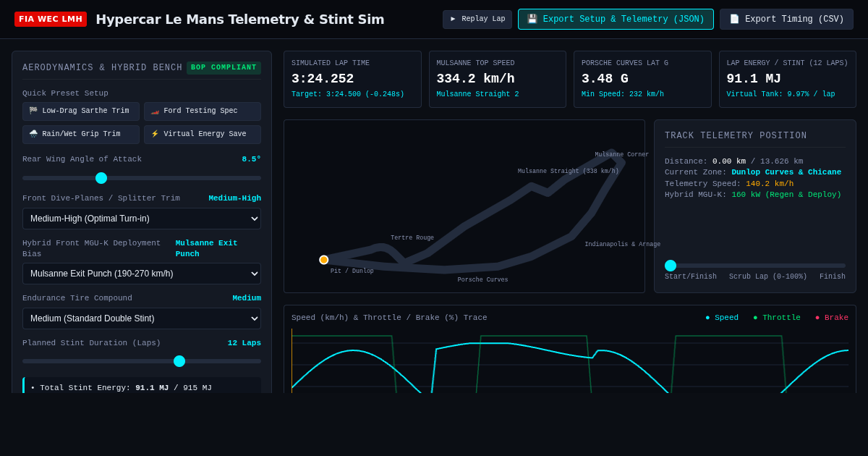Screen dimensions: 868x456
Task: Click the 12 Laps stint duration value
Action: tap(244, 343)
